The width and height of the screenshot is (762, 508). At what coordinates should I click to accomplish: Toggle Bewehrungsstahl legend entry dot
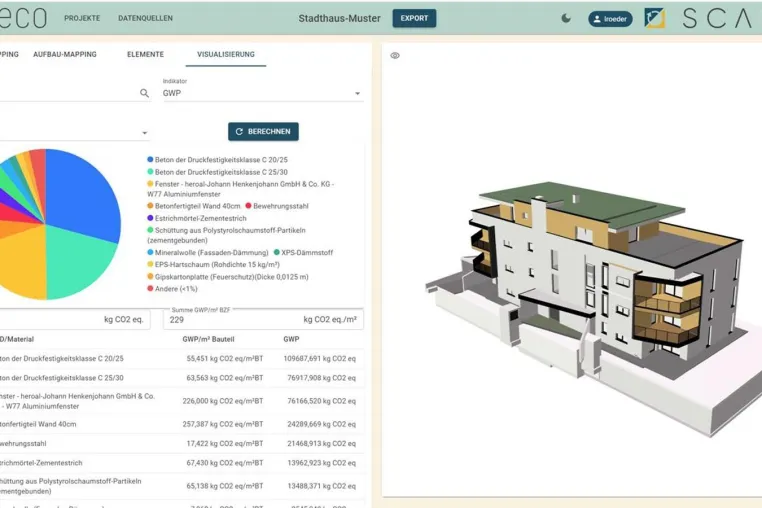click(248, 206)
